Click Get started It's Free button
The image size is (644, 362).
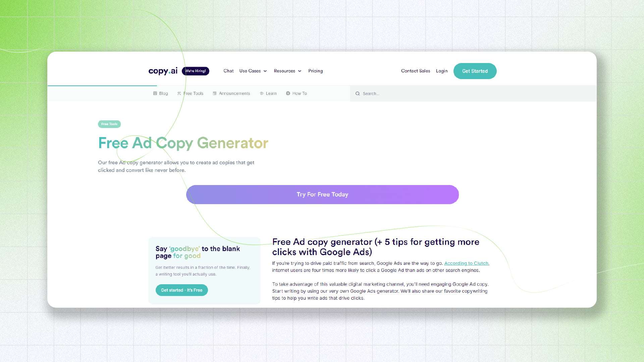point(181,290)
